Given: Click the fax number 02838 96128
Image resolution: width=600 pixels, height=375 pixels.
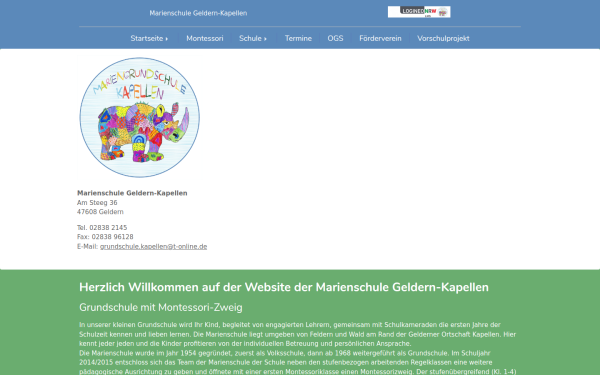Looking at the screenshot, I should pos(112,237).
